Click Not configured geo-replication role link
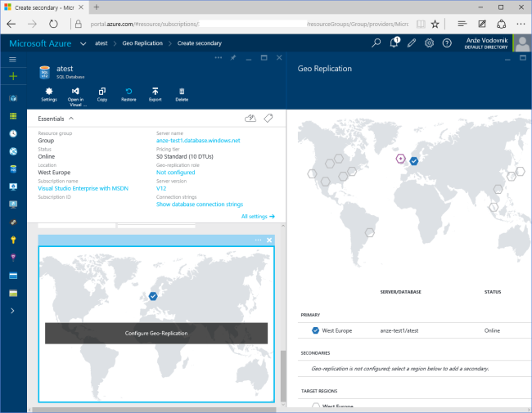The width and height of the screenshot is (532, 413). tap(176, 173)
